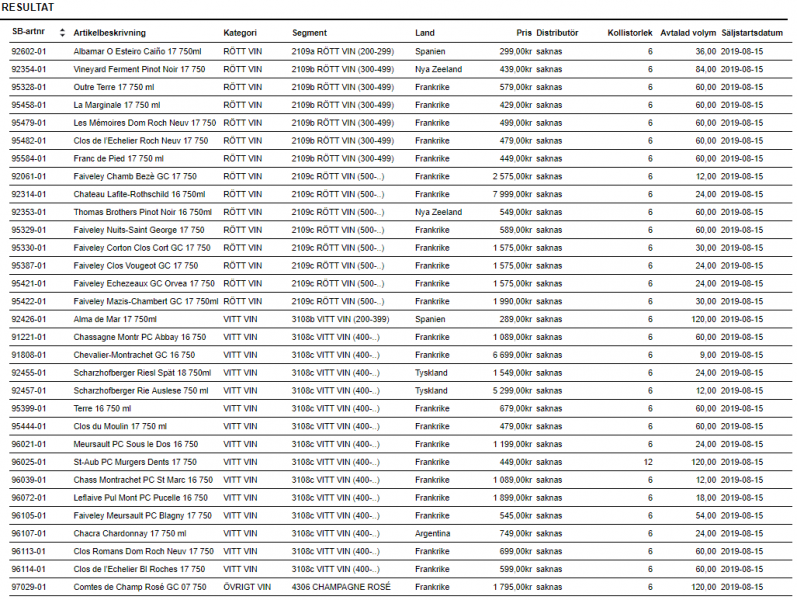Image resolution: width=797 pixels, height=600 pixels.
Task: Select Faiveley Echezeaux GC Orvea 17 750
Action: (x=144, y=283)
